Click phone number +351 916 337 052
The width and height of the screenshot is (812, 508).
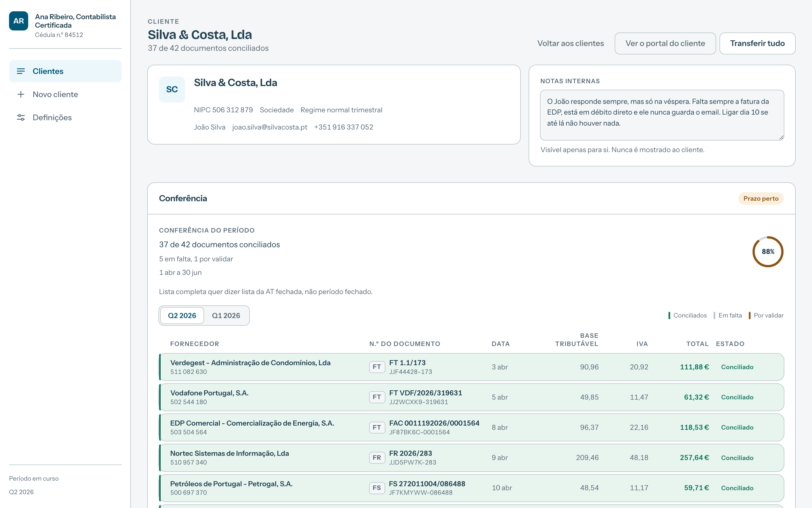click(344, 127)
